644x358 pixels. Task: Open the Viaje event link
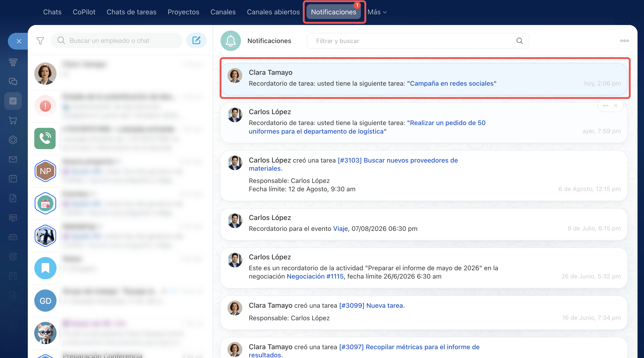pyautogui.click(x=341, y=229)
